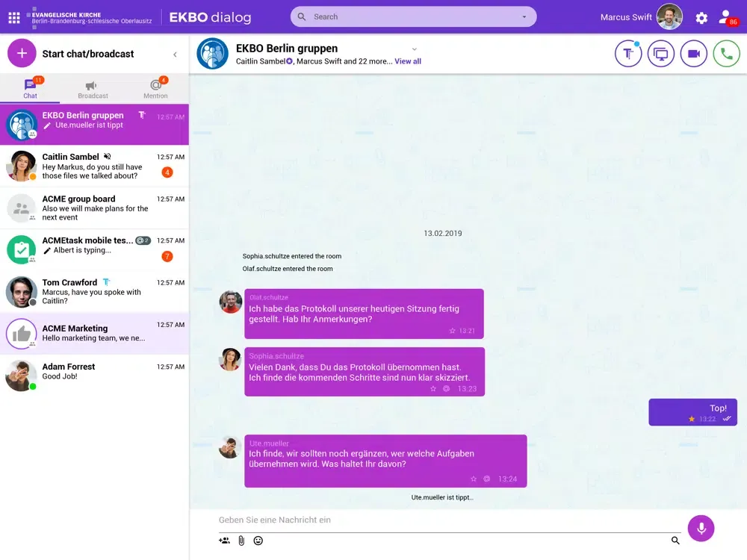The width and height of the screenshot is (747, 560).
Task: Click the message input 'Geben Sie eine Nachricht ein'
Action: pos(450,520)
